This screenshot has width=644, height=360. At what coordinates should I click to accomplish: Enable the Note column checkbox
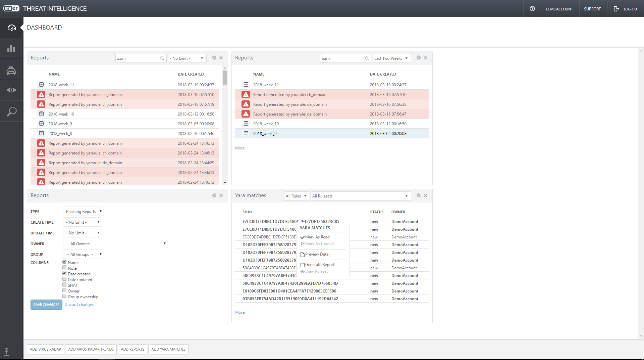click(64, 268)
